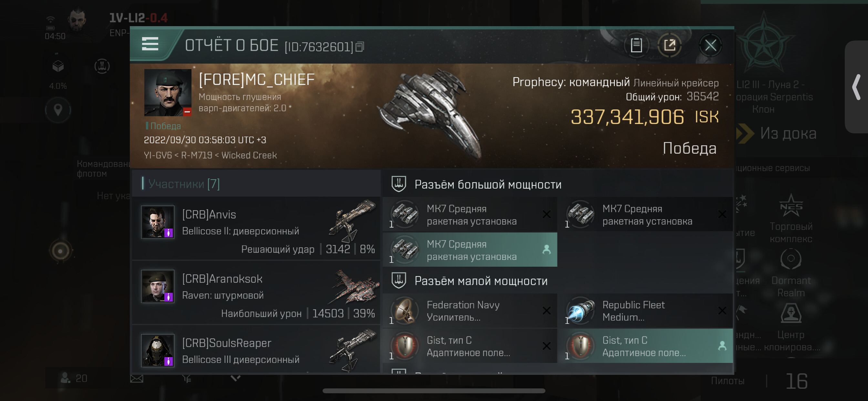Open participant [CRB]Aranoksok entry
This screenshot has height=401, width=868.
256,292
